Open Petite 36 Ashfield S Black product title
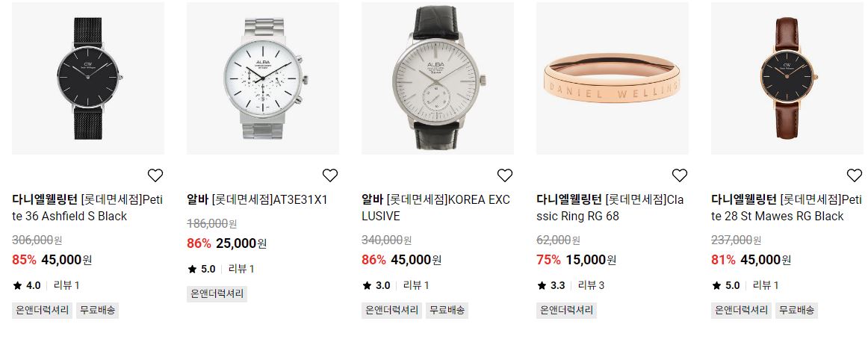 [x=87, y=208]
